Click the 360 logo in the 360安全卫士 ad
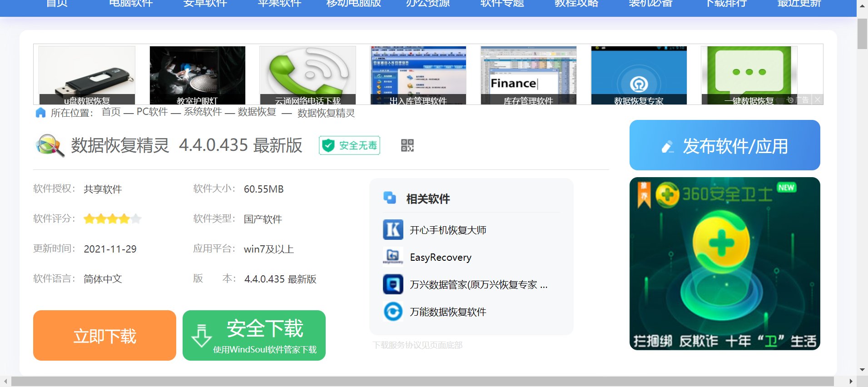Viewport: 868px width, 387px height. [x=667, y=194]
